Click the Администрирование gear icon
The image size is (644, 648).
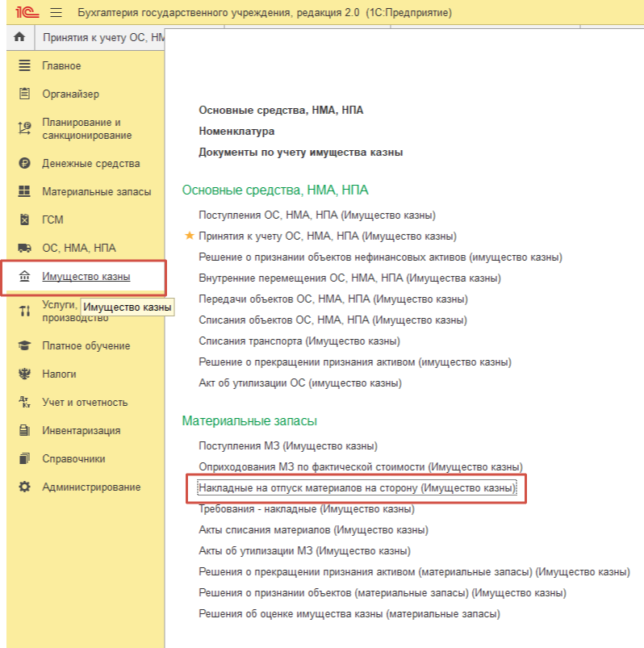point(24,487)
